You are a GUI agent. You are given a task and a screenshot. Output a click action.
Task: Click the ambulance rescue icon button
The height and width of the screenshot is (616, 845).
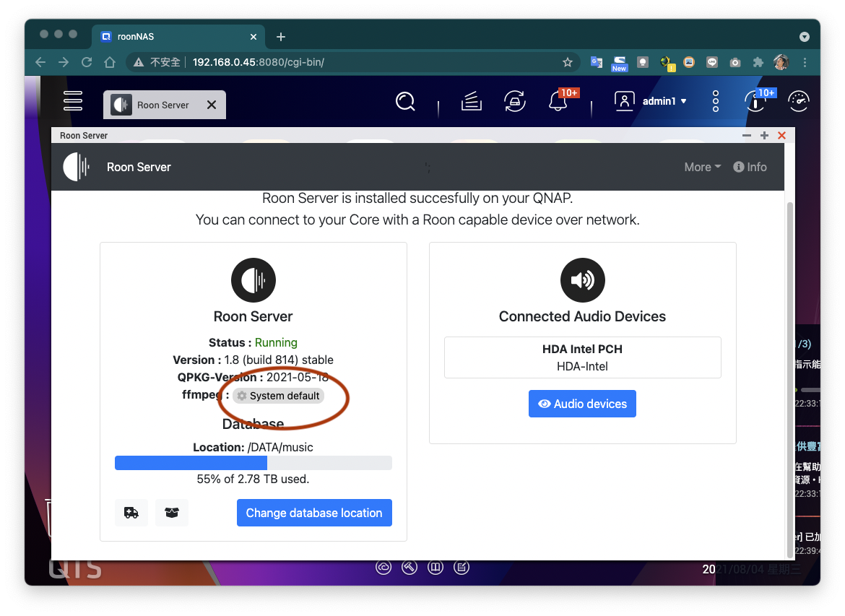click(x=131, y=513)
